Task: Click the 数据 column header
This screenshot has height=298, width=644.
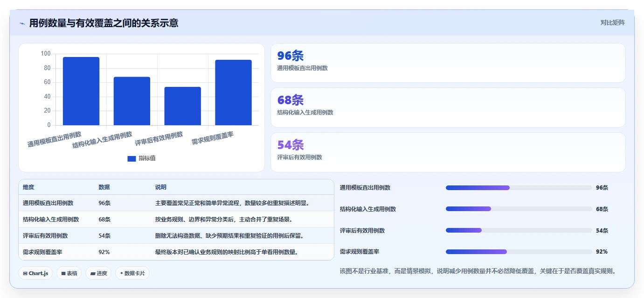Action: [104, 187]
